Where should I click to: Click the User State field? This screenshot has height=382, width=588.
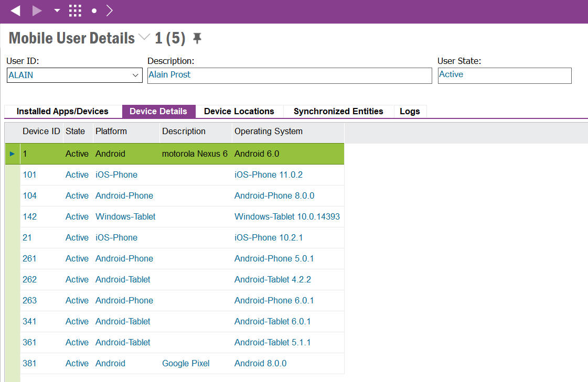click(x=504, y=75)
